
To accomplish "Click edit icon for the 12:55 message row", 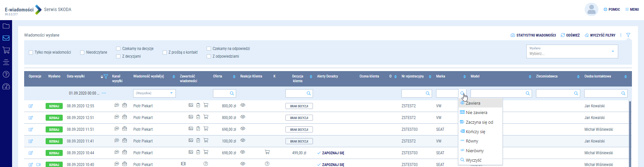I will (x=31, y=106).
